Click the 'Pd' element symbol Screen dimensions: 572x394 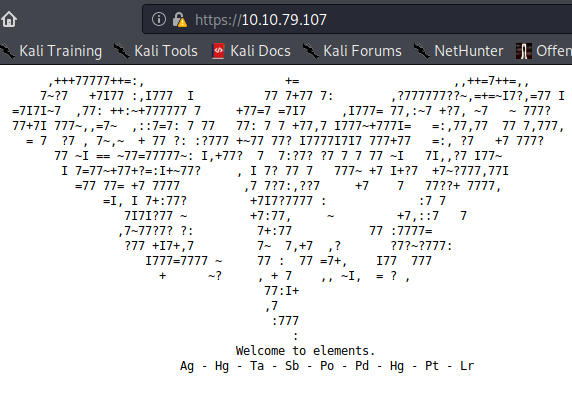point(362,366)
